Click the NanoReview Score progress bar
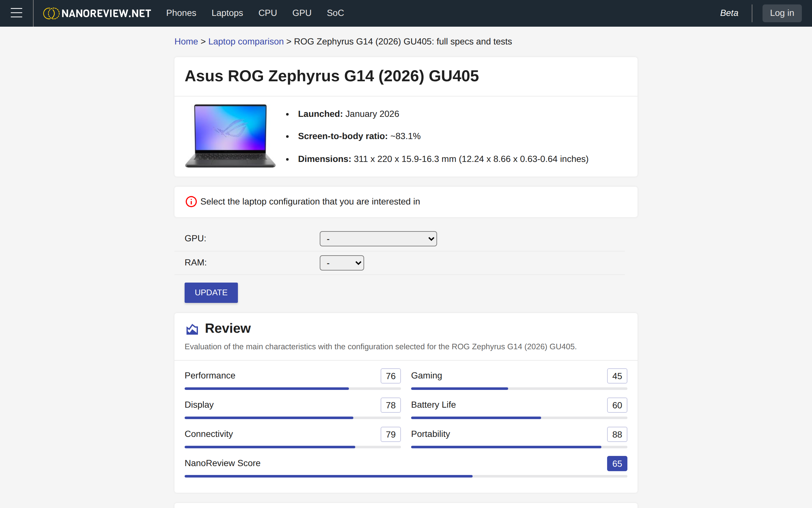The image size is (812, 508). click(x=406, y=477)
